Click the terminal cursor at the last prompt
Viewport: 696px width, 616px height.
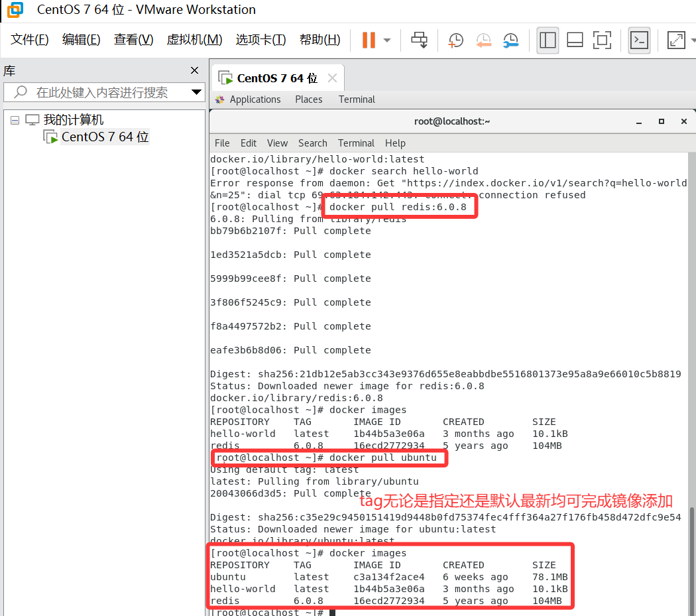click(332, 613)
